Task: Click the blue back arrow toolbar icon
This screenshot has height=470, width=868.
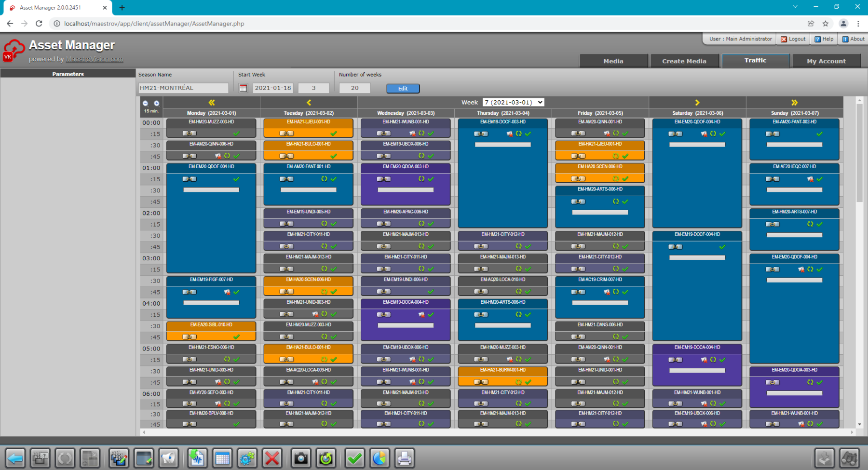Action: click(15, 458)
